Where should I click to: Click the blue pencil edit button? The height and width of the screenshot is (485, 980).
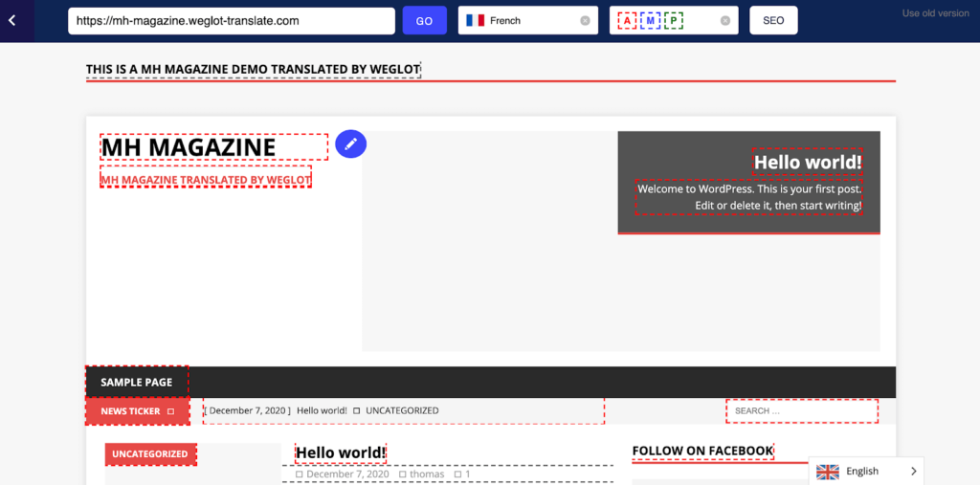coord(350,143)
